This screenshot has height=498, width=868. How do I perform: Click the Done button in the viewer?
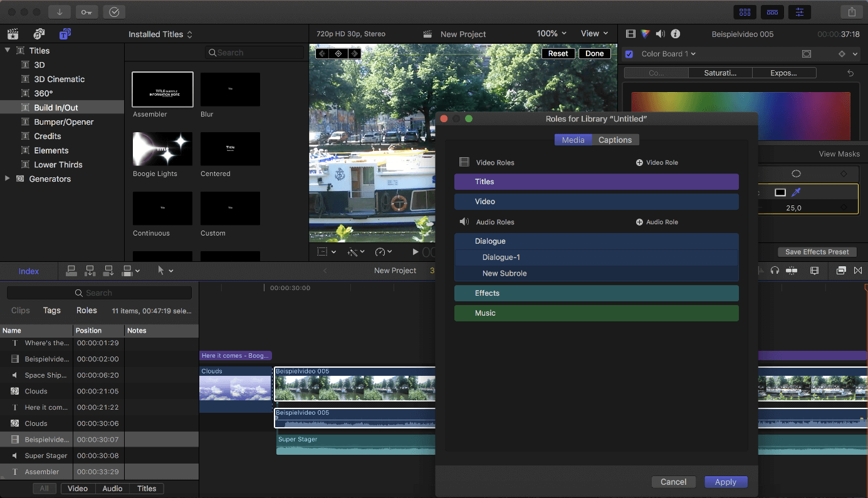[x=594, y=53]
